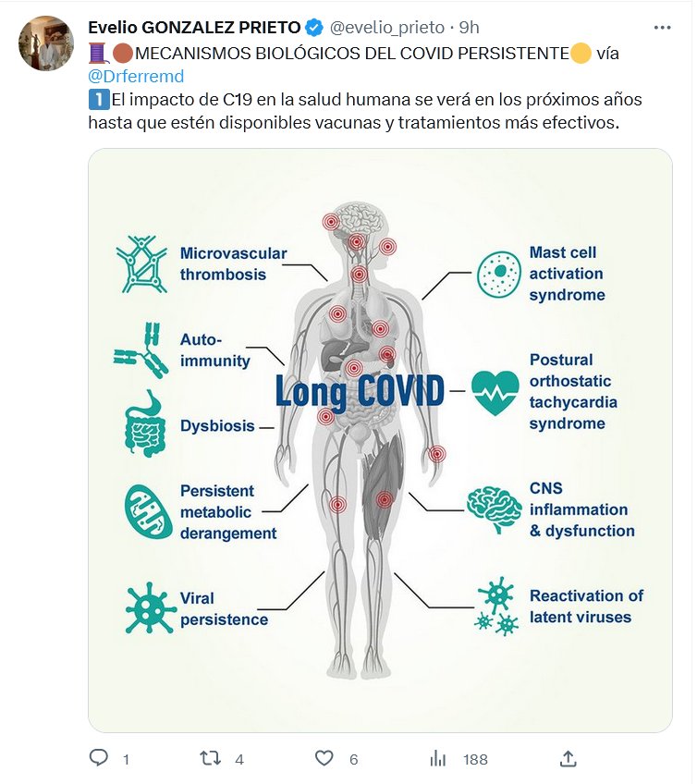The width and height of the screenshot is (697, 784).
Task: Click the Long COVID title text
Action: [x=361, y=392]
